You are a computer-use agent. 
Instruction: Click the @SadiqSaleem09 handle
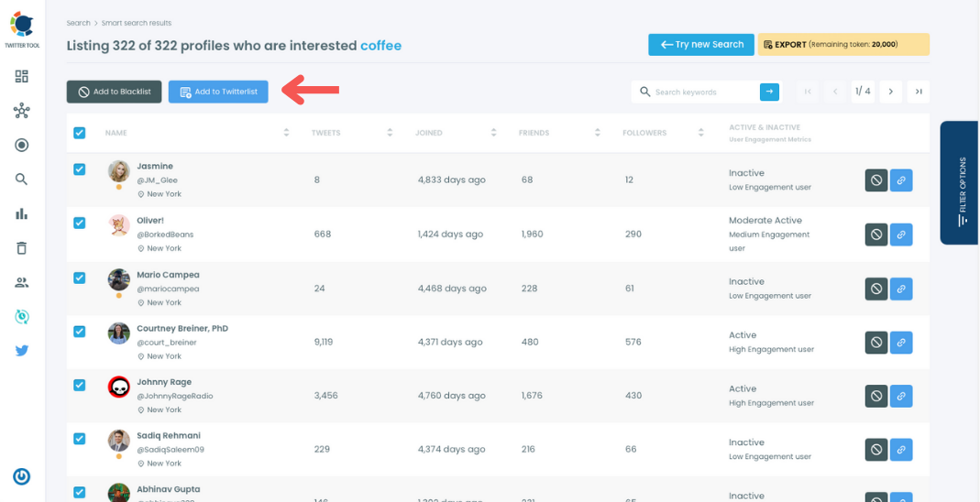tap(171, 450)
